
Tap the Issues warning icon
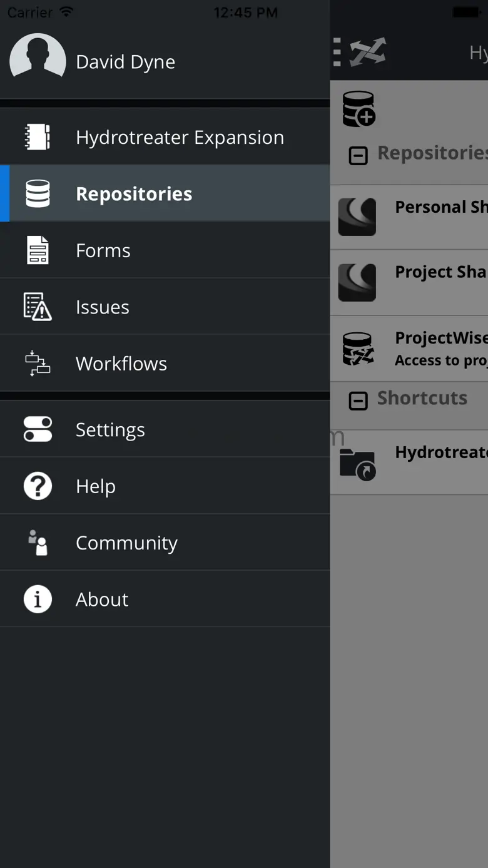click(38, 307)
